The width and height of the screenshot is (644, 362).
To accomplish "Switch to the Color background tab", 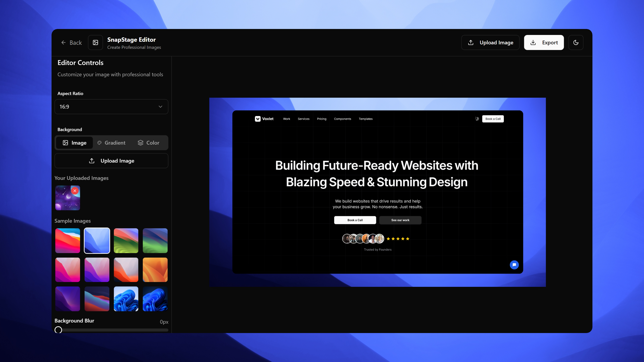I will pyautogui.click(x=148, y=143).
